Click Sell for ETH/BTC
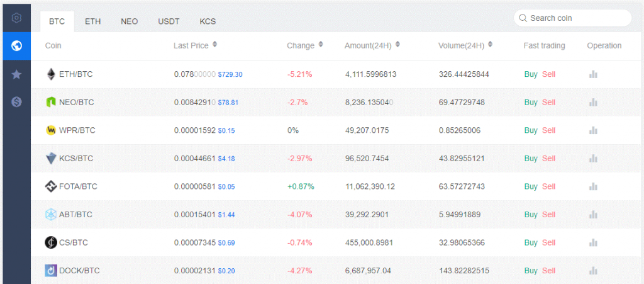 point(548,74)
